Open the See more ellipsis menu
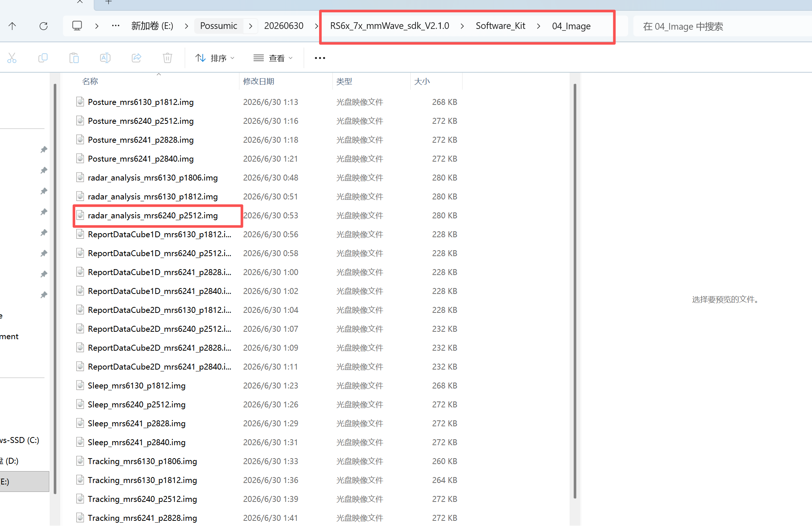812x526 pixels. coord(320,58)
